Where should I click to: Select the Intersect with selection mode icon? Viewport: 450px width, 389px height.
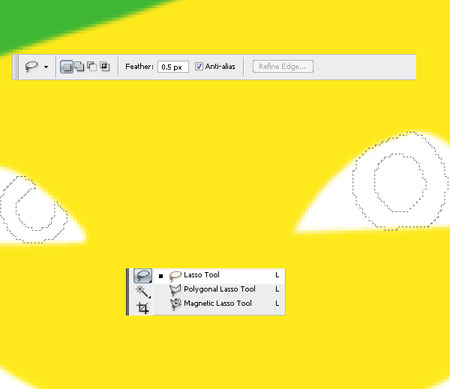tap(105, 66)
